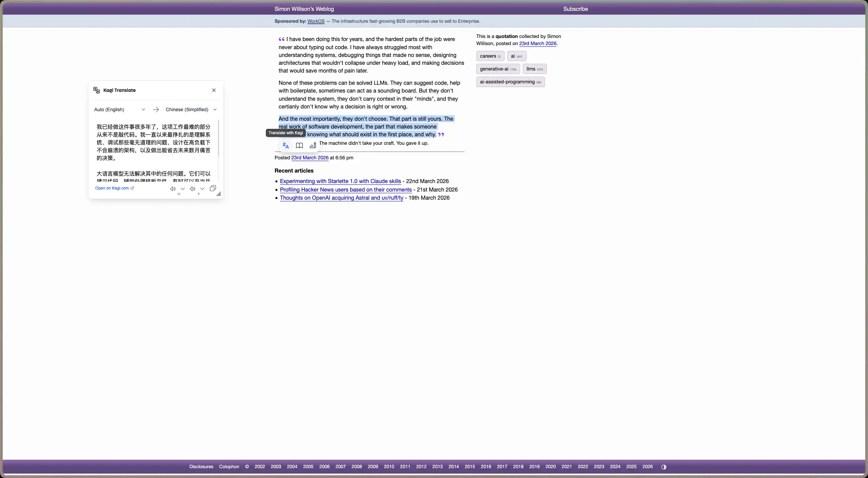Close the Kagi Translate panel
The width and height of the screenshot is (868, 478).
click(x=214, y=90)
